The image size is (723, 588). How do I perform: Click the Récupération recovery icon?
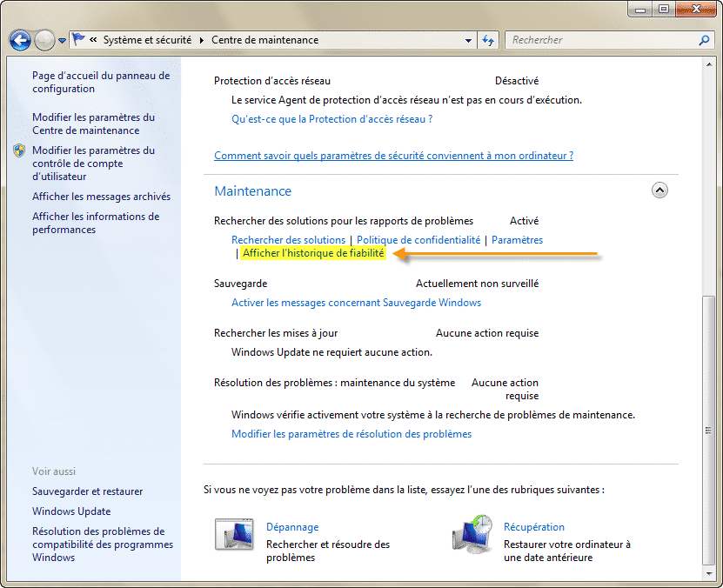click(472, 535)
